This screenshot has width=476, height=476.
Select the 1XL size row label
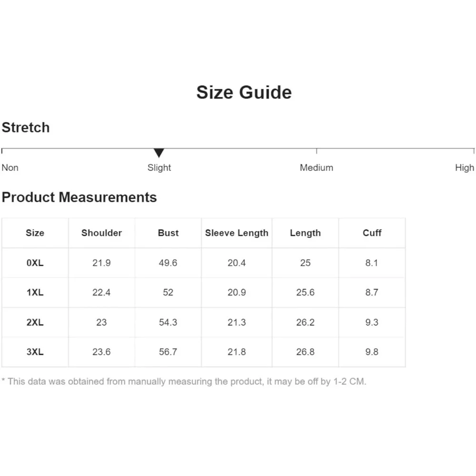pyautogui.click(x=35, y=292)
